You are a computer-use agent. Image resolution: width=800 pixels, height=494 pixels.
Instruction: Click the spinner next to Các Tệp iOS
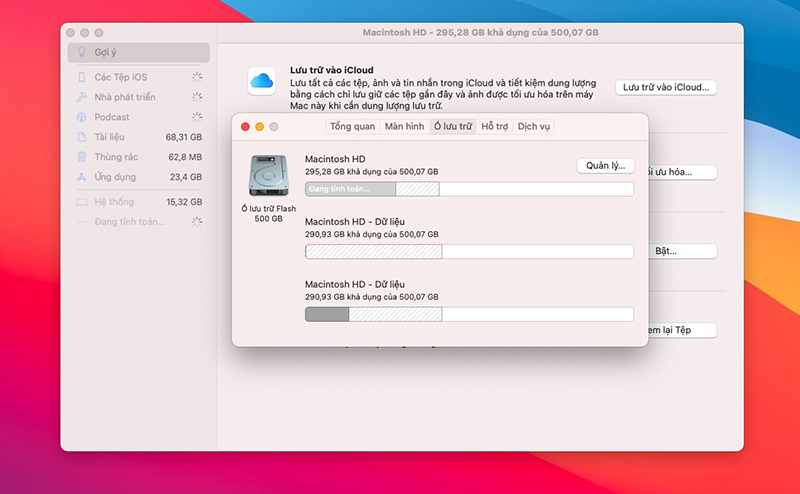point(197,77)
